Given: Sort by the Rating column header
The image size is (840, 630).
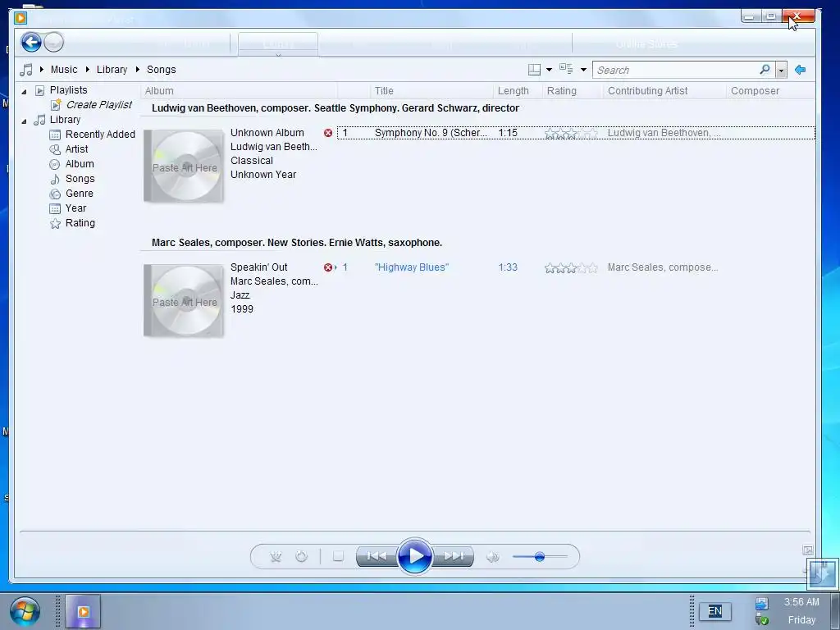Looking at the screenshot, I should [573, 91].
